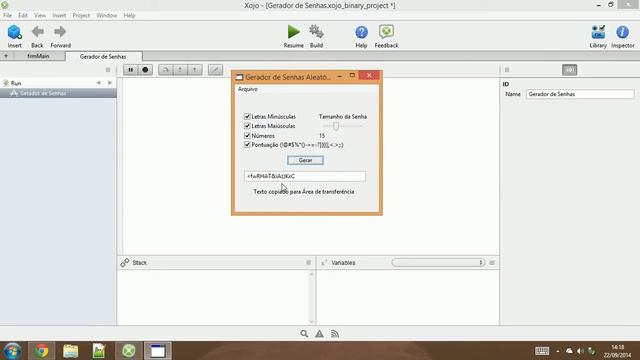The image size is (640, 360).
Task: Click the inspector ID tab icon
Action: point(569,70)
